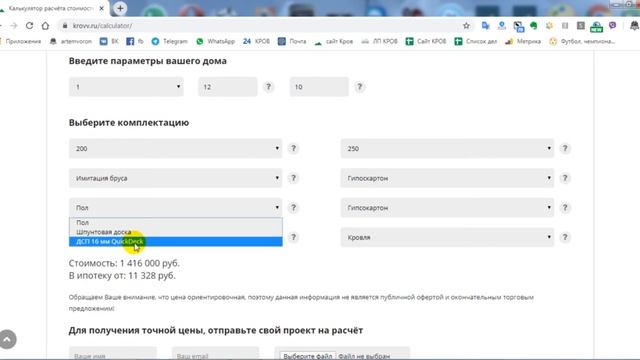This screenshot has height=360, width=640.
Task: Click the Стоимость: 1 416 000 руб. text
Action: point(124,263)
